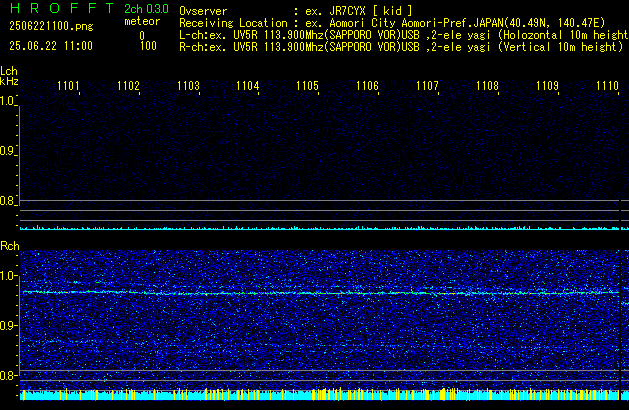Image resolution: width=629 pixels, height=410 pixels.
Task: Click the 1103 time marker
Action: 188,86
